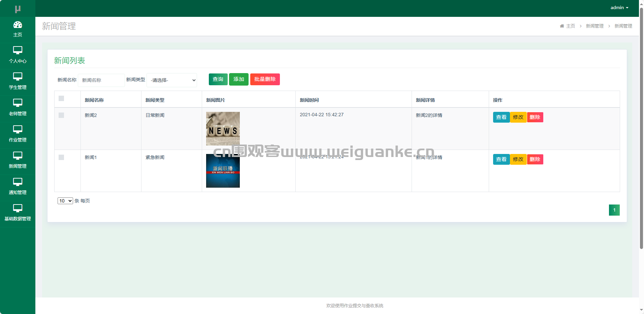The width and height of the screenshot is (644, 314).
Task: View details with 查看 for 新闻1
Action: coord(501,159)
